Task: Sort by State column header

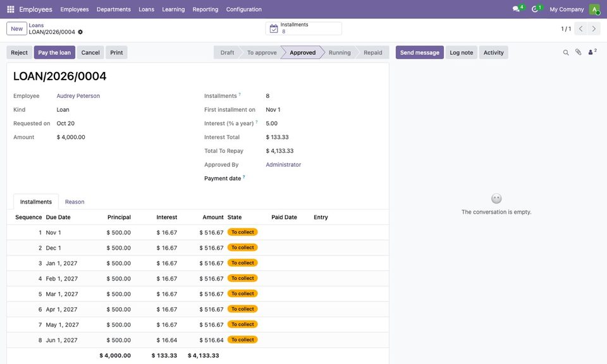Action: click(x=235, y=217)
